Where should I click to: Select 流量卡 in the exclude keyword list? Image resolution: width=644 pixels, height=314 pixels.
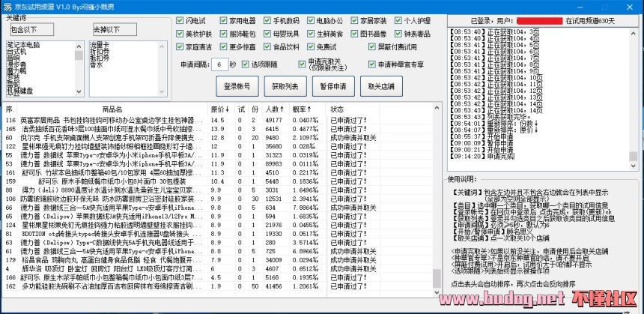pos(100,45)
